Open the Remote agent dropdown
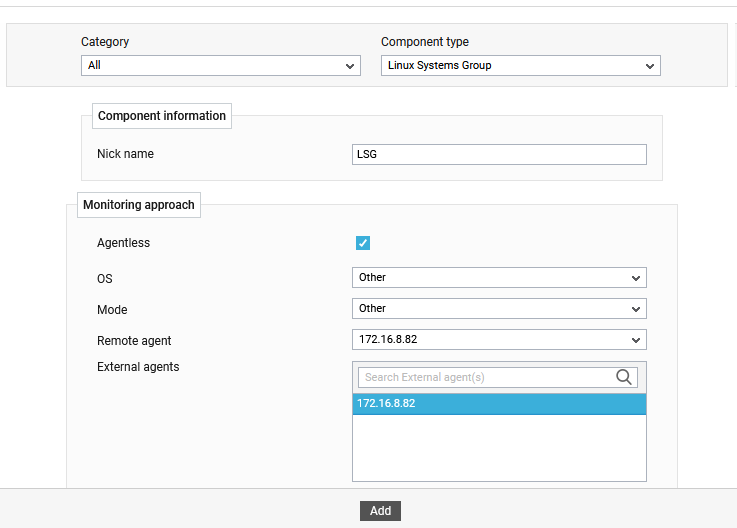This screenshot has width=737, height=528. click(499, 339)
